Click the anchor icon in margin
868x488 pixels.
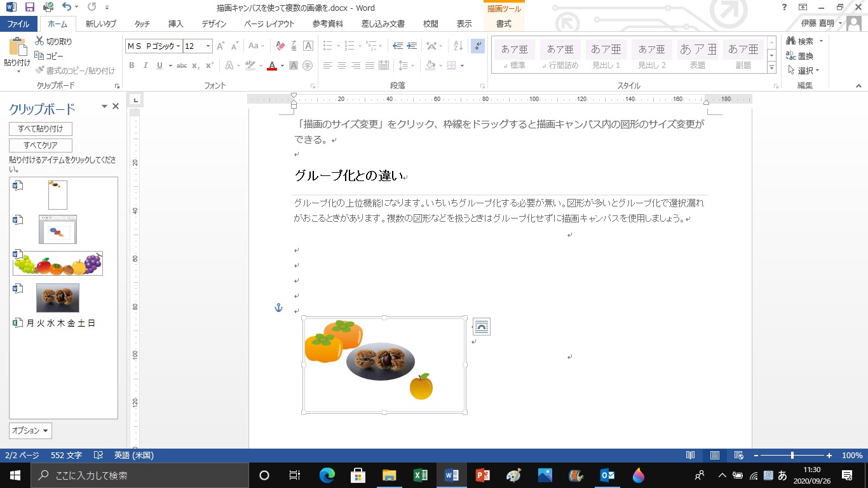coord(278,308)
